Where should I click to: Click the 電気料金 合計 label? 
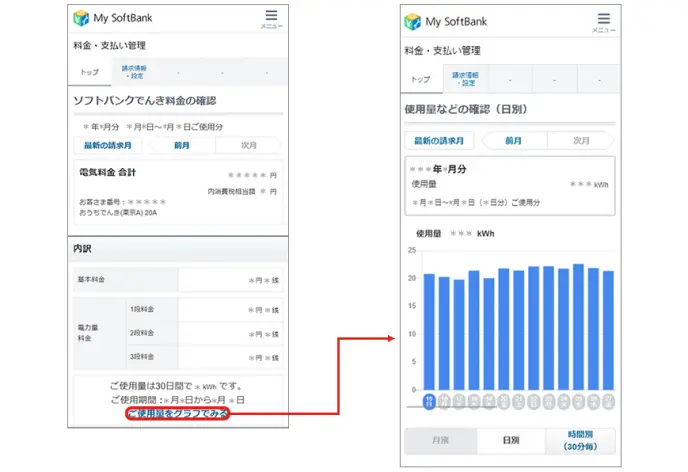pyautogui.click(x=108, y=172)
